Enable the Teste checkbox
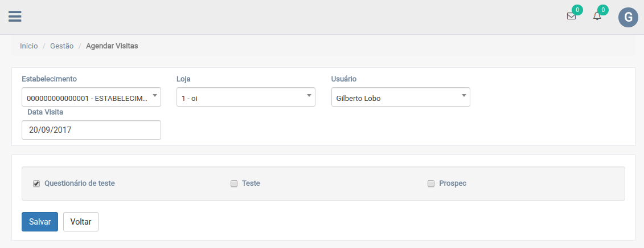Viewport: 644px width, 248px height. (233, 184)
